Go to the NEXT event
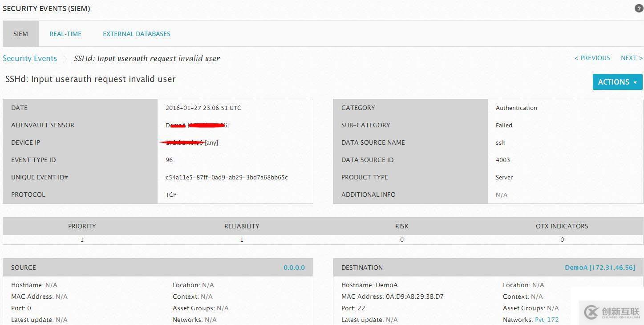644x325 pixels. point(632,58)
